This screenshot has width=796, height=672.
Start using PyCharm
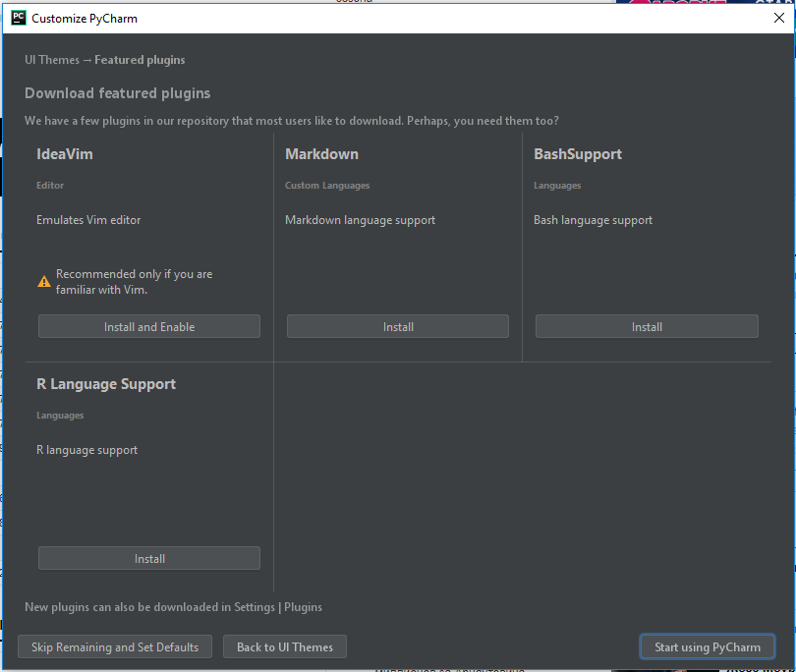tap(708, 646)
